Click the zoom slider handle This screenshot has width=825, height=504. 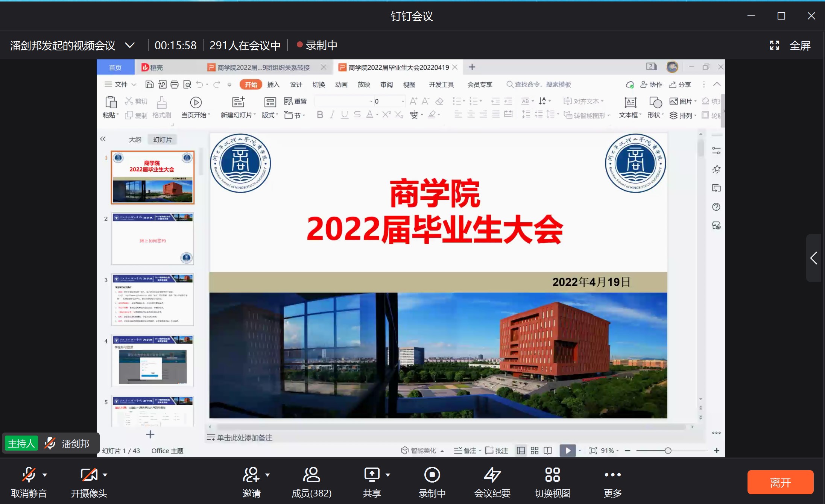668,451
